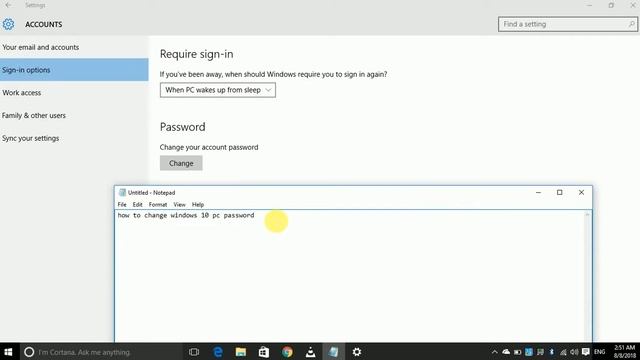Click in the Notepad text after 'password'
The image size is (640, 360).
[256, 215]
